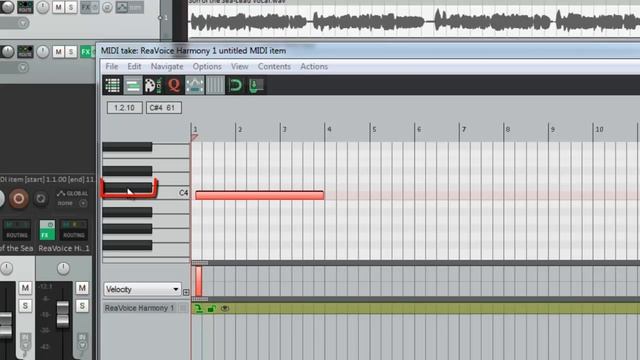Solo the ReaVoice Harmony track in track panel

[71, 52]
